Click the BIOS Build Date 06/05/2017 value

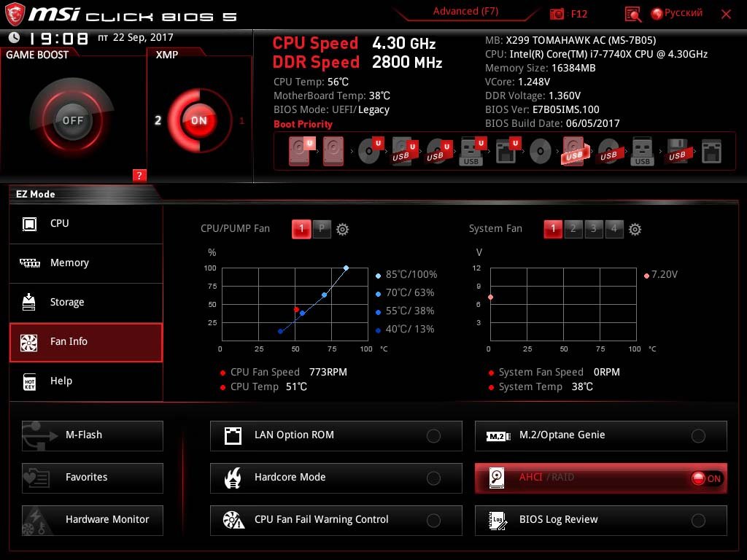tap(592, 123)
